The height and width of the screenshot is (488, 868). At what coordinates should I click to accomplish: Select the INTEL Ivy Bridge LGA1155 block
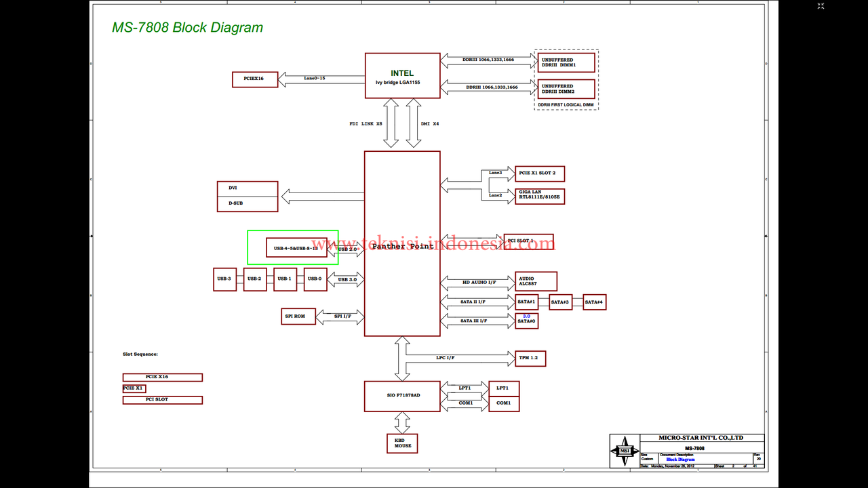click(x=402, y=75)
